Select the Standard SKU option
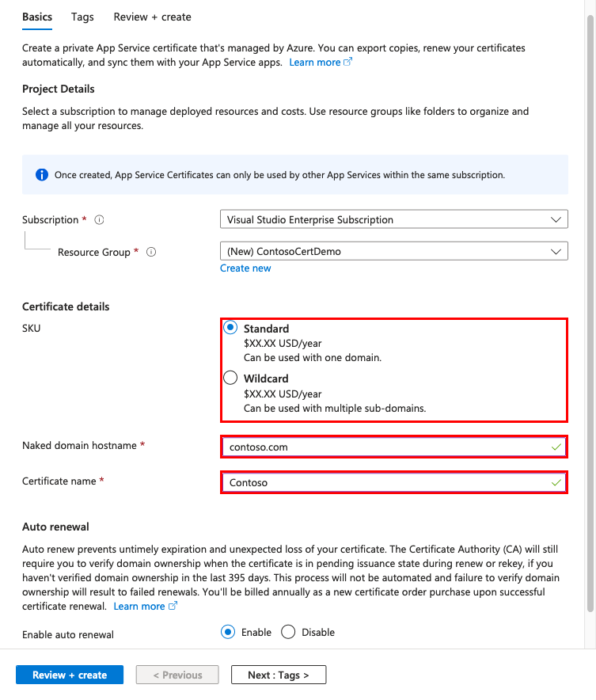 point(230,328)
